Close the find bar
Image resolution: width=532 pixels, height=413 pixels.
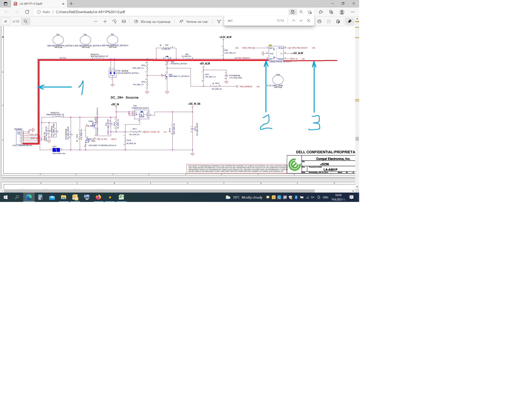(308, 21)
